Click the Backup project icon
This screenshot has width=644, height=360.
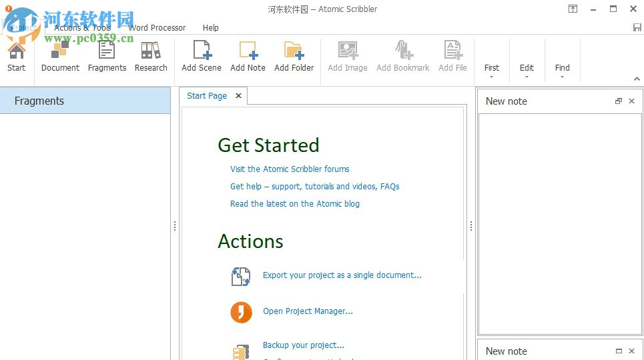point(241,352)
